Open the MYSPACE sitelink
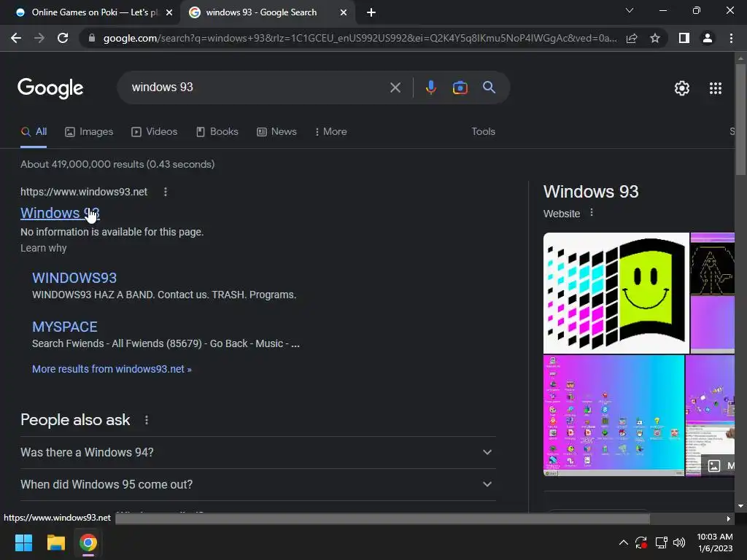The image size is (747, 560). point(65,327)
